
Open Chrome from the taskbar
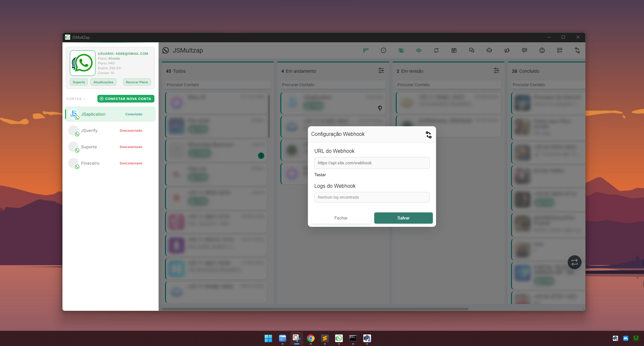[310, 338]
